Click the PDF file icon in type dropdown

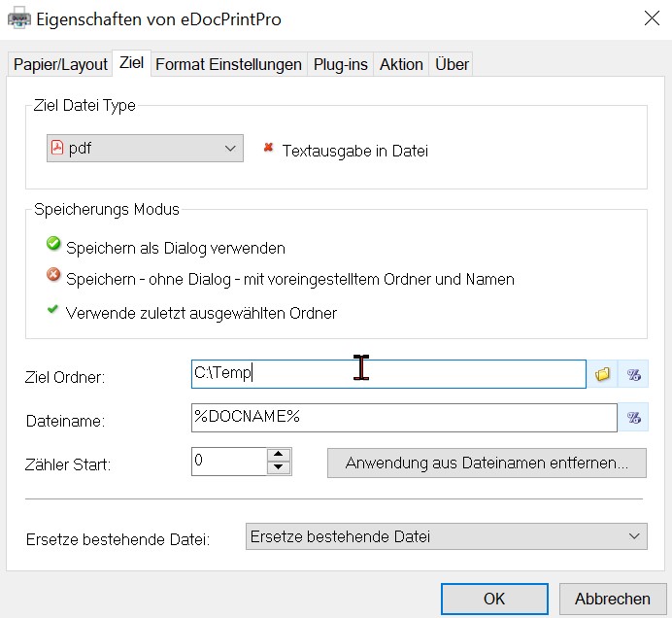[x=57, y=148]
